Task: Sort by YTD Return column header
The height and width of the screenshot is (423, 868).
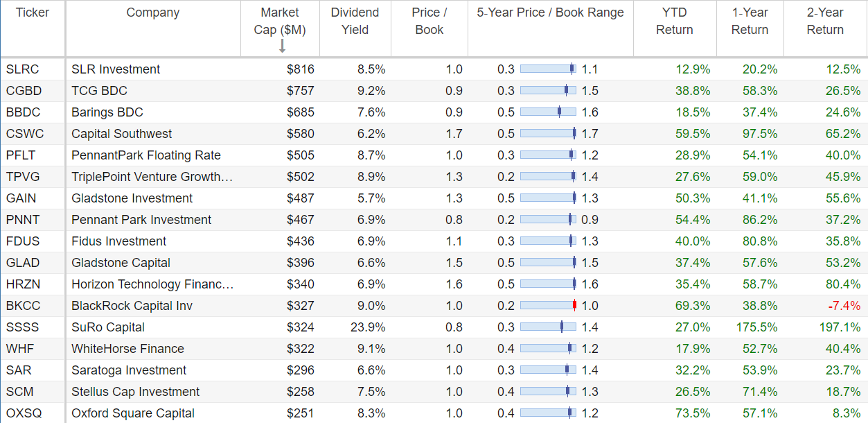Action: tap(675, 21)
